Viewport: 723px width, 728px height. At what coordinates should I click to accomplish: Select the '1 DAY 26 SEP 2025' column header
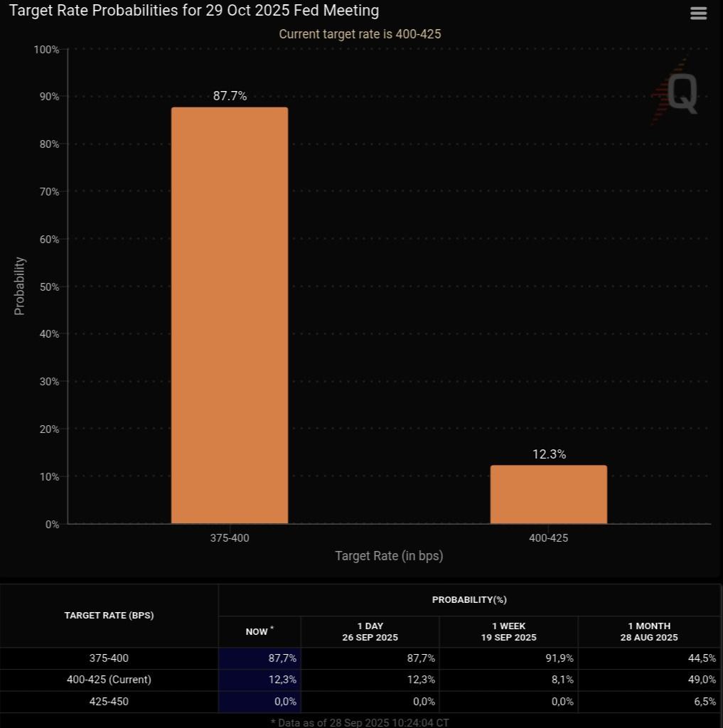point(370,631)
